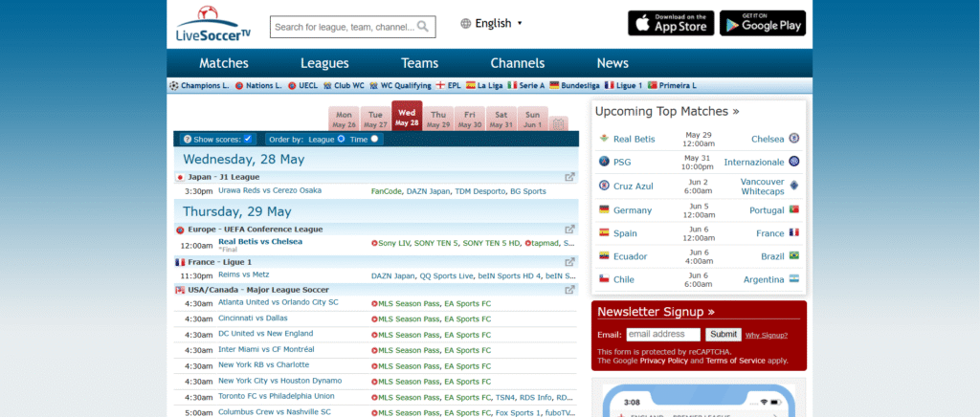
Task: Open Nations L. quick link
Action: click(258, 85)
